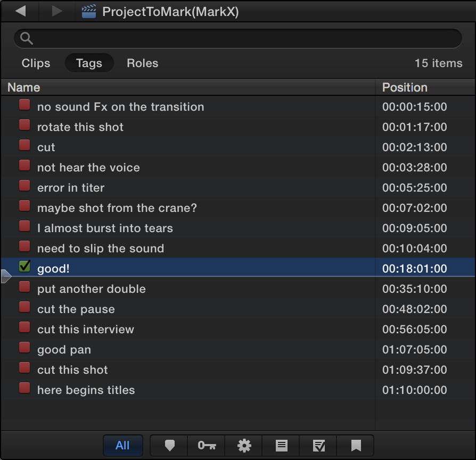The width and height of the screenshot is (476, 460).
Task: Mark "cut the pause" as completed
Action: [x=24, y=307]
